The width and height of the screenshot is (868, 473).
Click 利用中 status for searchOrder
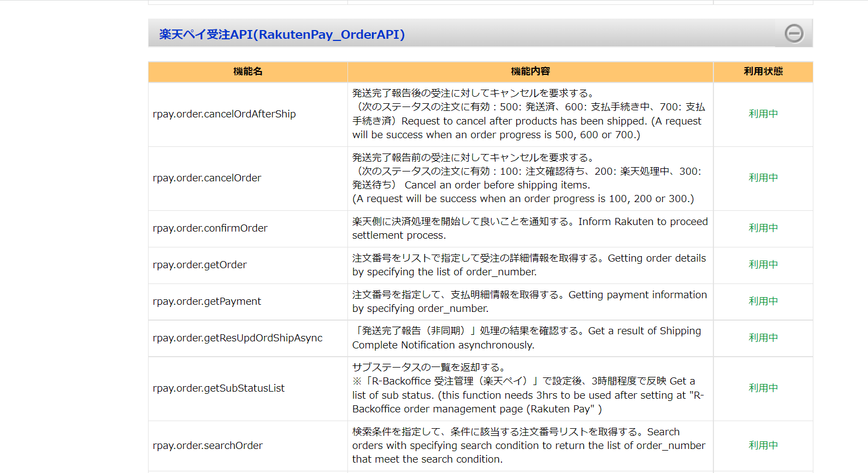pos(763,446)
